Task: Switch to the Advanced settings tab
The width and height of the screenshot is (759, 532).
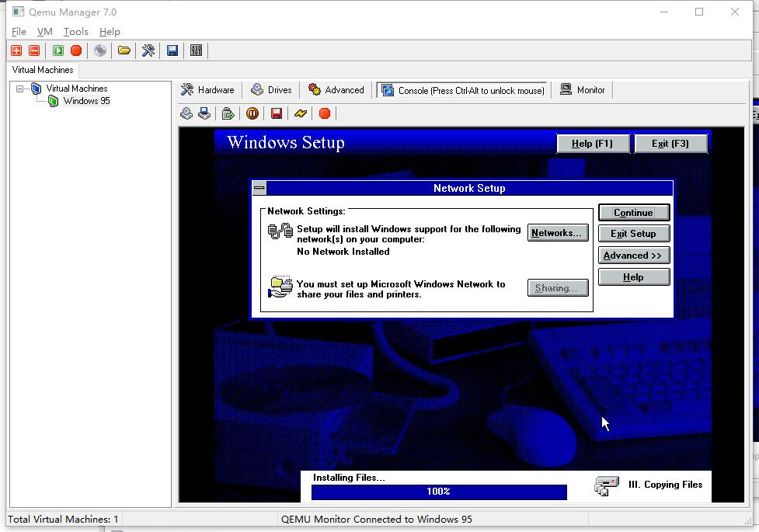Action: [336, 90]
